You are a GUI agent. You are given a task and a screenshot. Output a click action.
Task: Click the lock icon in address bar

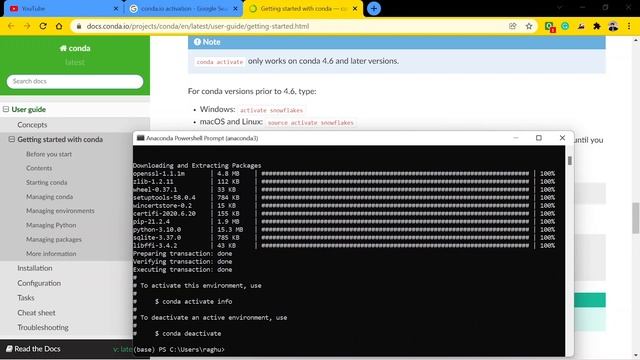[x=79, y=26]
